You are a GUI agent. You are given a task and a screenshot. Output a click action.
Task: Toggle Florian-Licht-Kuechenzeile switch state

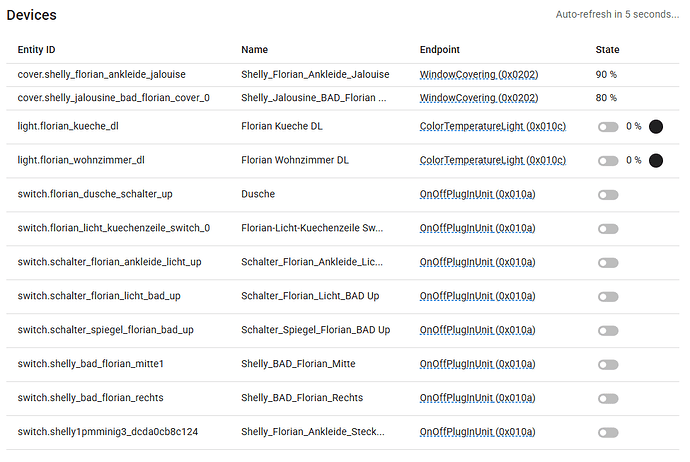pyautogui.click(x=608, y=229)
